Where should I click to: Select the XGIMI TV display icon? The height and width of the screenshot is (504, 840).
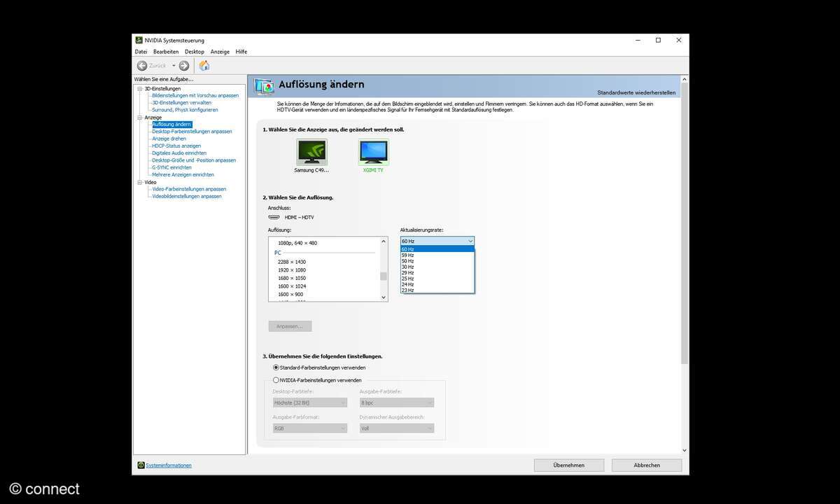click(x=373, y=152)
